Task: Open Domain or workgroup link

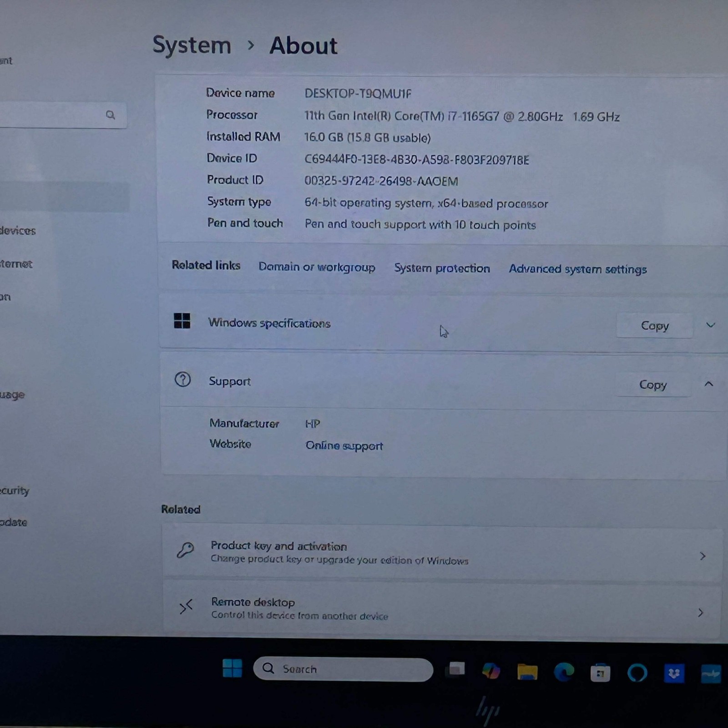Action: pyautogui.click(x=317, y=267)
